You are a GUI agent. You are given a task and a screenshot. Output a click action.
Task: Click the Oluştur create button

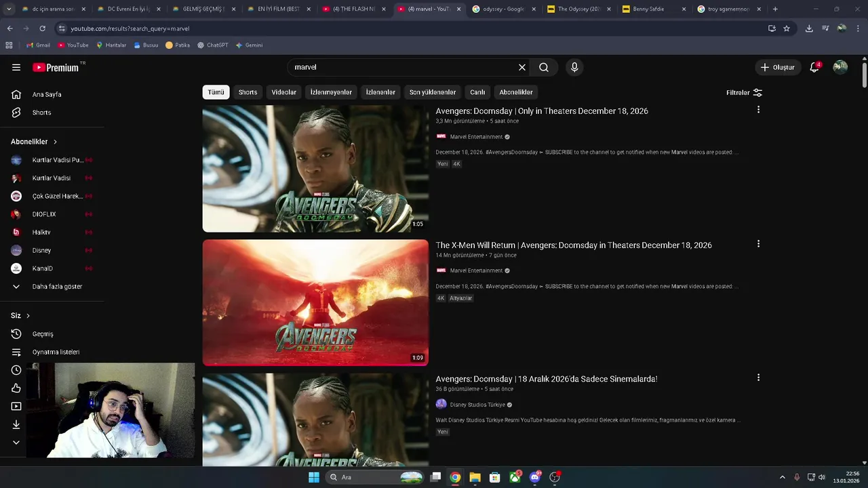[777, 67]
